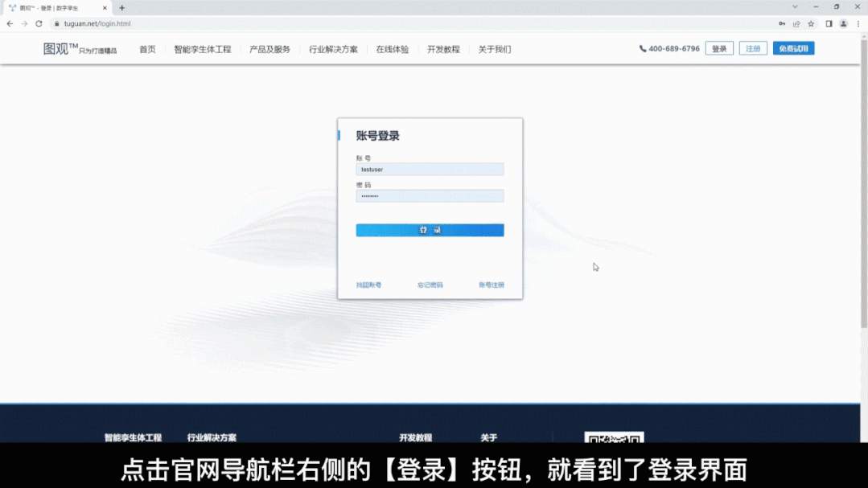Open the browser side panel icon
Viewport: 868px width, 488px height.
830,24
